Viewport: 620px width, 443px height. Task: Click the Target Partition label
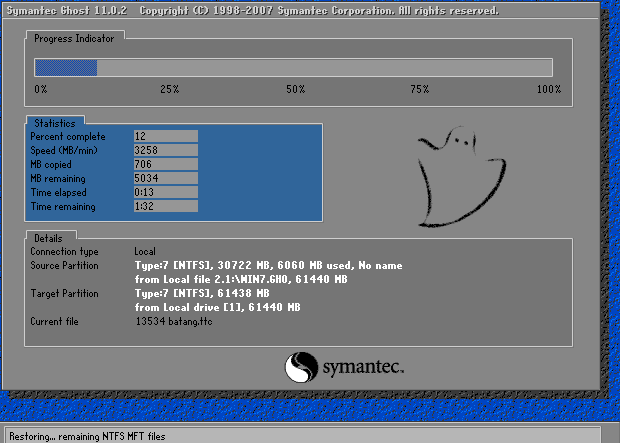(x=64, y=294)
